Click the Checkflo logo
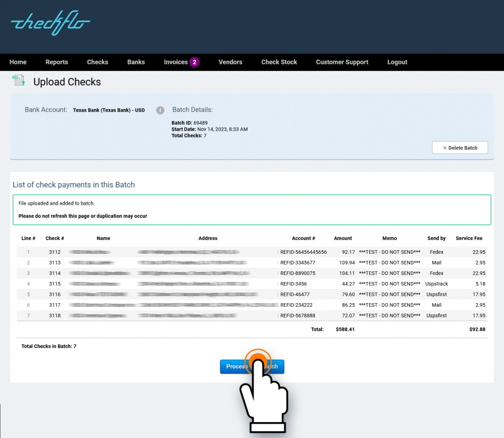504x438 pixels. coord(49,23)
